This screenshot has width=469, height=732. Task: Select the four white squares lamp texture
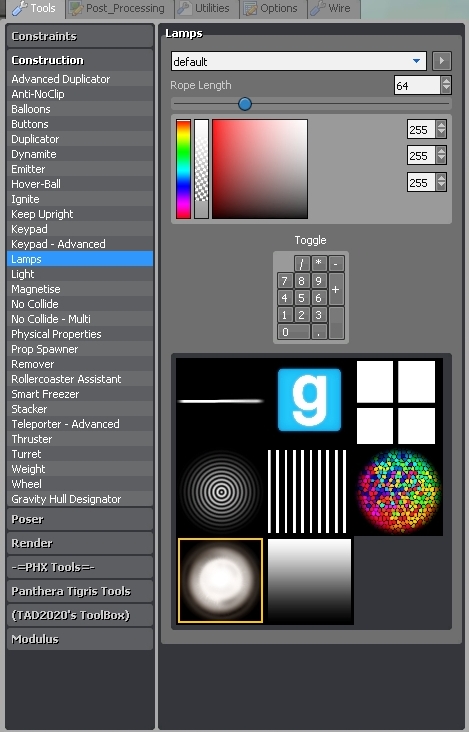(396, 401)
